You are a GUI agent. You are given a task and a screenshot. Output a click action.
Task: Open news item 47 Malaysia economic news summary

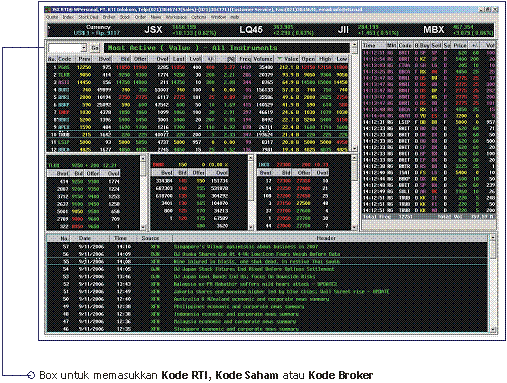click(x=267, y=321)
